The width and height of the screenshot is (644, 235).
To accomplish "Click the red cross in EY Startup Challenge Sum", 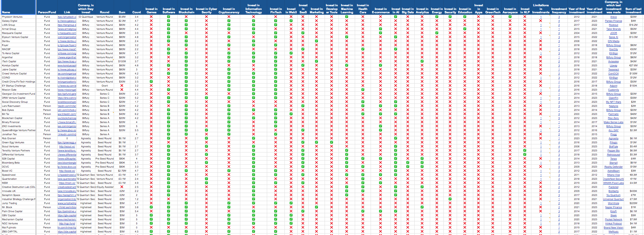I will [x=122, y=86].
